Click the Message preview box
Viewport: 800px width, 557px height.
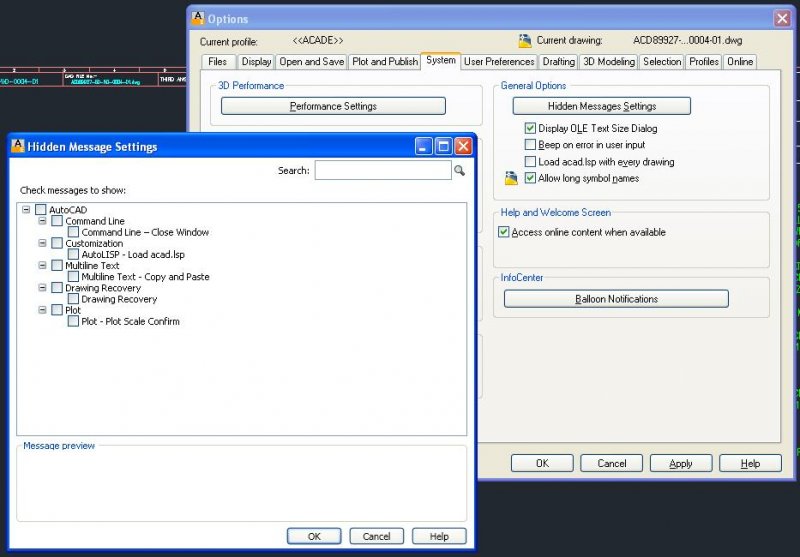tap(241, 485)
